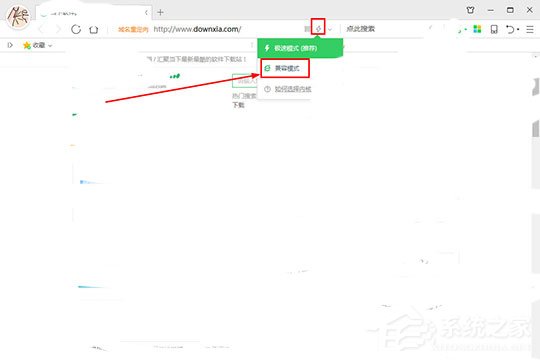Click the vertical scrollbar up arrow
Viewport: 540px width, 360px height.
point(536,56)
